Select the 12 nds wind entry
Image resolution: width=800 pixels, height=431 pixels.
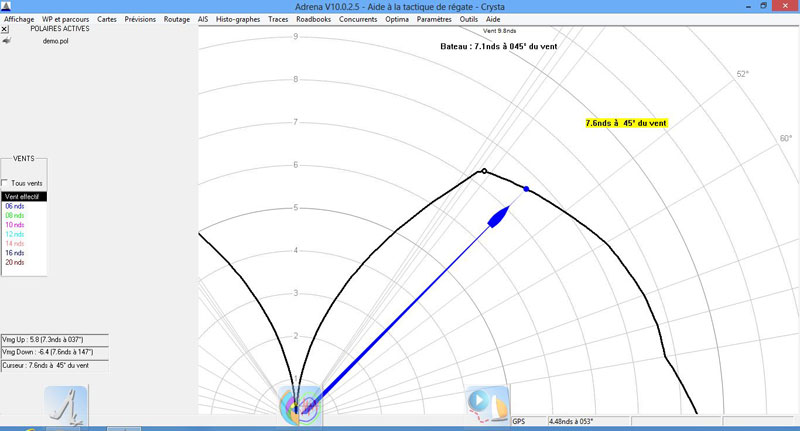(15, 235)
